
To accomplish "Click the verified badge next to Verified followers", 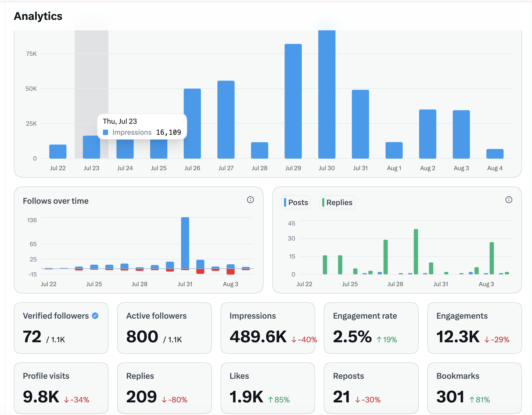I will coord(95,316).
